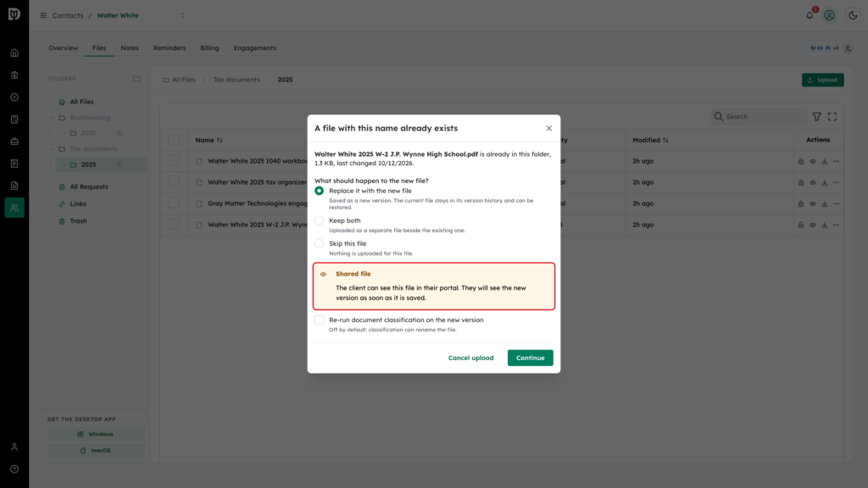Click Cancel upload in the dialog

471,358
